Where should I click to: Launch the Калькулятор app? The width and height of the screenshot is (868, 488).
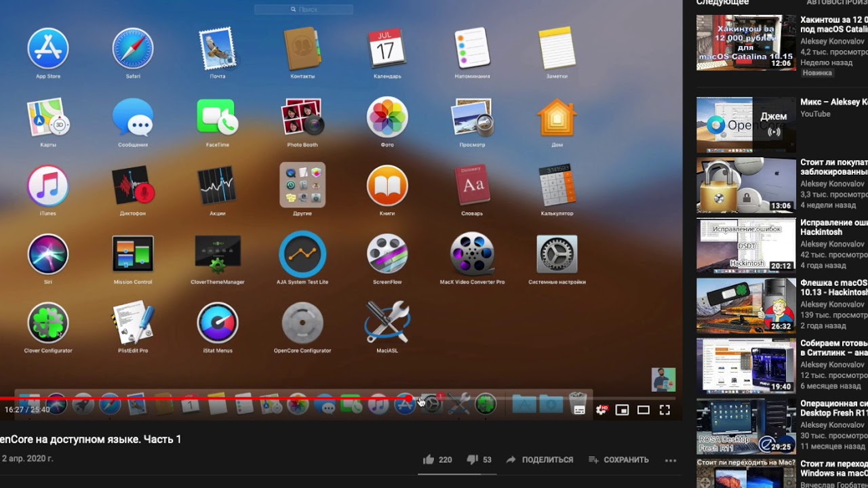pyautogui.click(x=557, y=186)
